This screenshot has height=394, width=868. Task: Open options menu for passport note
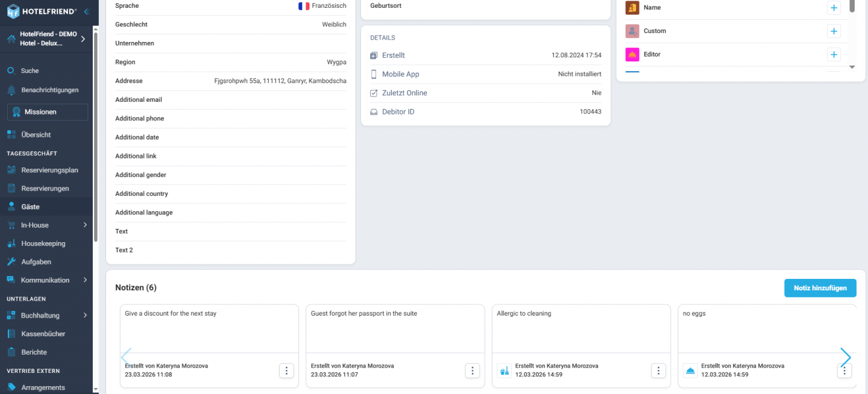coord(473,371)
